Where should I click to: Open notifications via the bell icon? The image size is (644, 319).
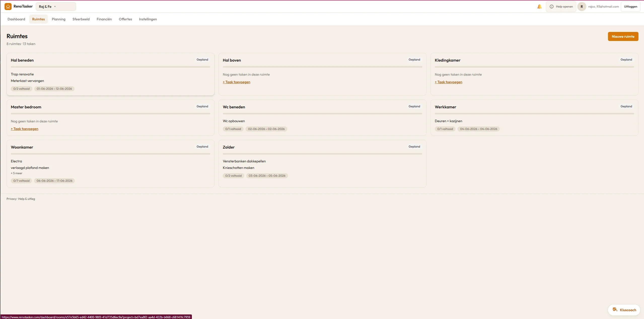[540, 7]
